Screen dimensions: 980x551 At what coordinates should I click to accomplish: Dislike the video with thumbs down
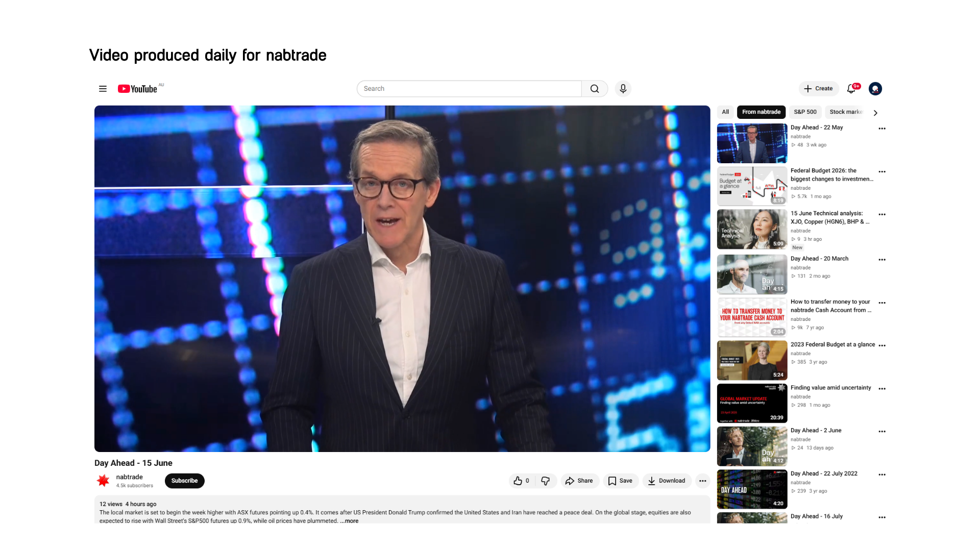546,481
